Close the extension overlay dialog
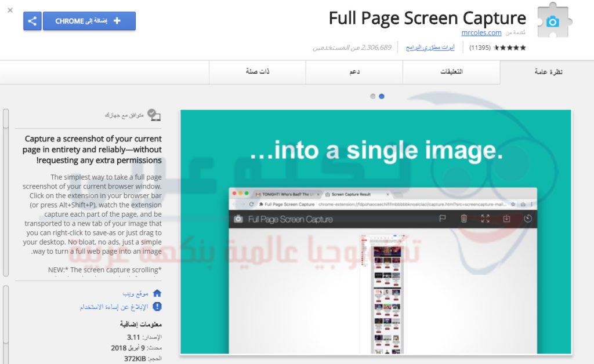The image size is (594, 364). click(x=10, y=10)
